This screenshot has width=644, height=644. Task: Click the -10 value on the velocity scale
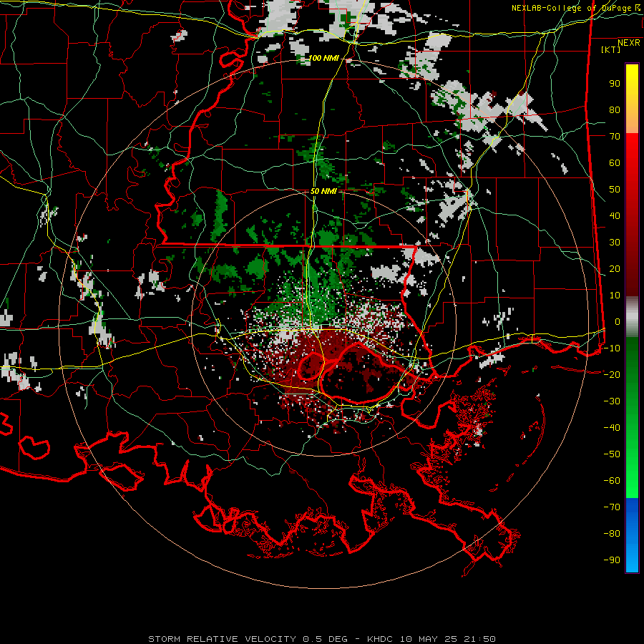[612, 348]
